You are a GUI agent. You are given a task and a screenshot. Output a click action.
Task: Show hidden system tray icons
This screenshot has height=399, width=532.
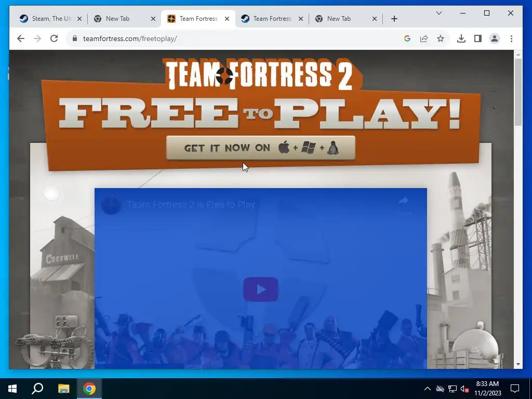pyautogui.click(x=428, y=389)
